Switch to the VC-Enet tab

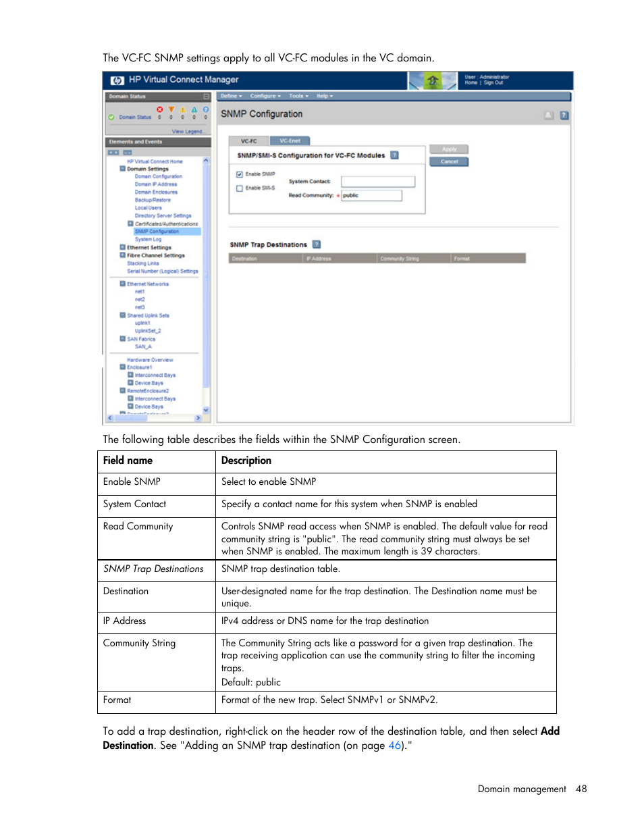tap(290, 140)
